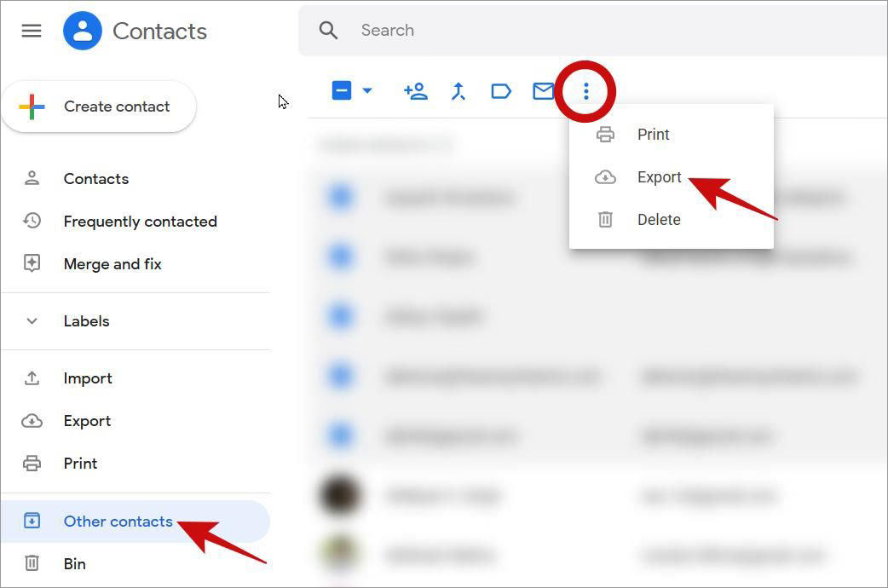Expand the Labels section chevron
The height and width of the screenshot is (588, 888).
click(x=32, y=321)
